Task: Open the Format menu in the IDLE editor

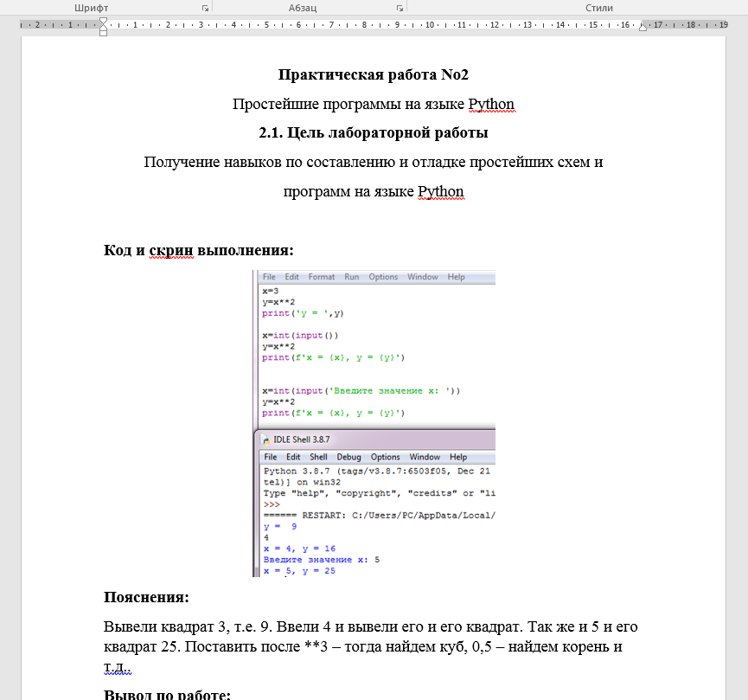Action: pyautogui.click(x=321, y=276)
